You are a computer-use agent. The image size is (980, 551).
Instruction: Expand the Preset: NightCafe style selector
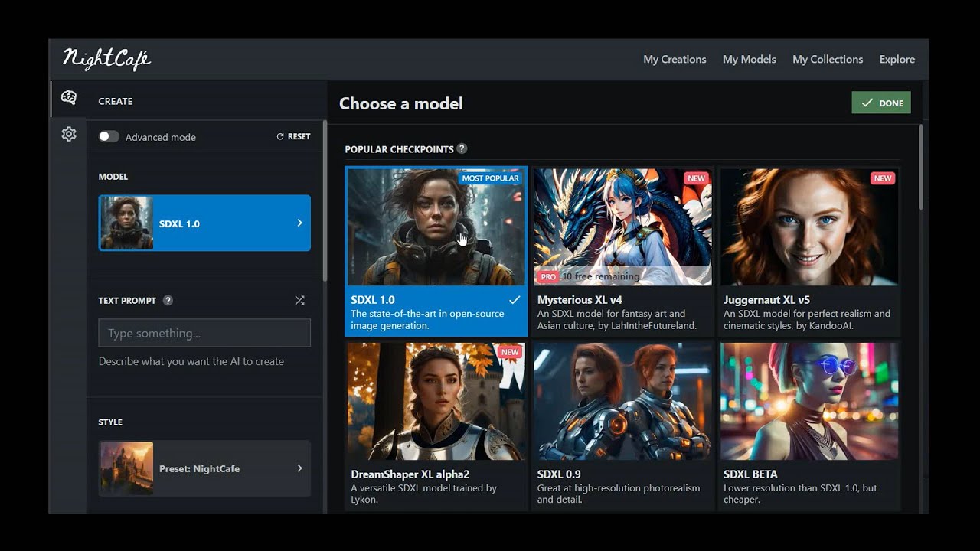[204, 468]
